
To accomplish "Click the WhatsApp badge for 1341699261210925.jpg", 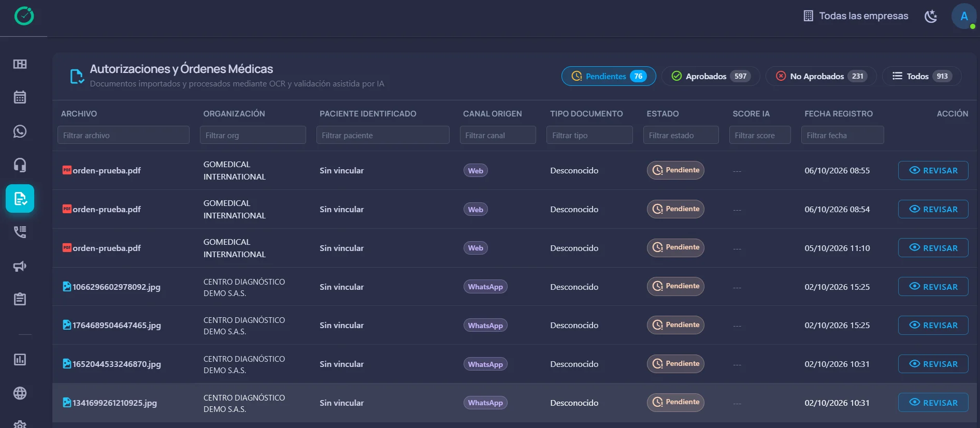I will 485,403.
